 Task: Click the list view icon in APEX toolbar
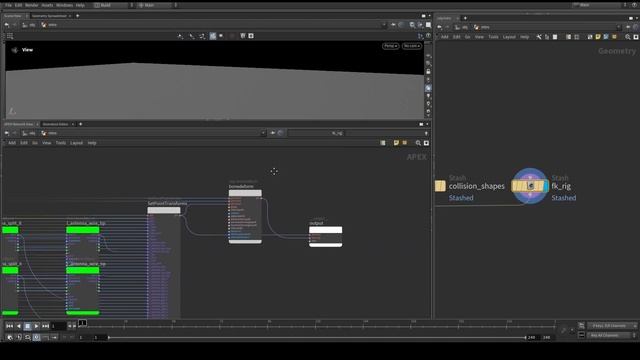click(382, 143)
